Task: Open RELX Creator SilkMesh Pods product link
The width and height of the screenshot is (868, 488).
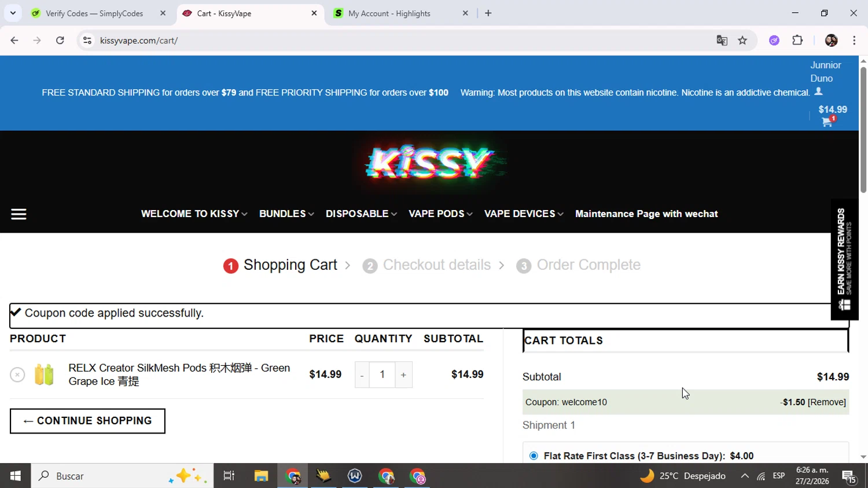Action: tap(179, 375)
